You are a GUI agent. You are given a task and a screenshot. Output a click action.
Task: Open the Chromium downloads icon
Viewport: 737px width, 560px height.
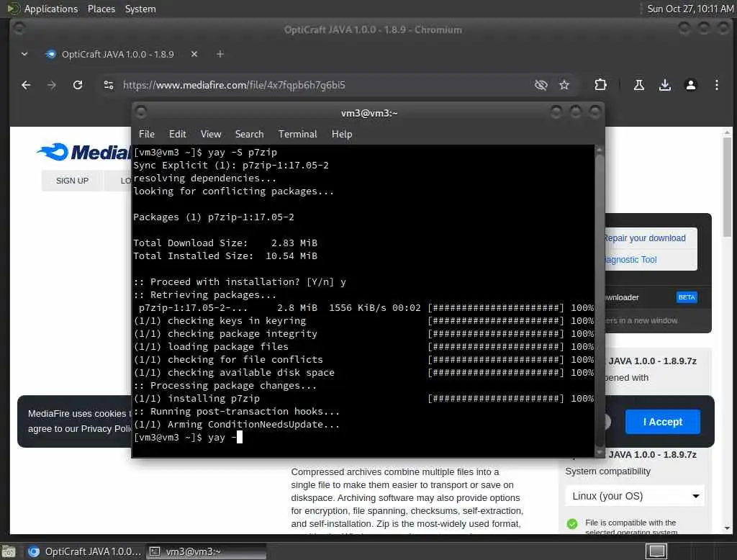pos(664,85)
